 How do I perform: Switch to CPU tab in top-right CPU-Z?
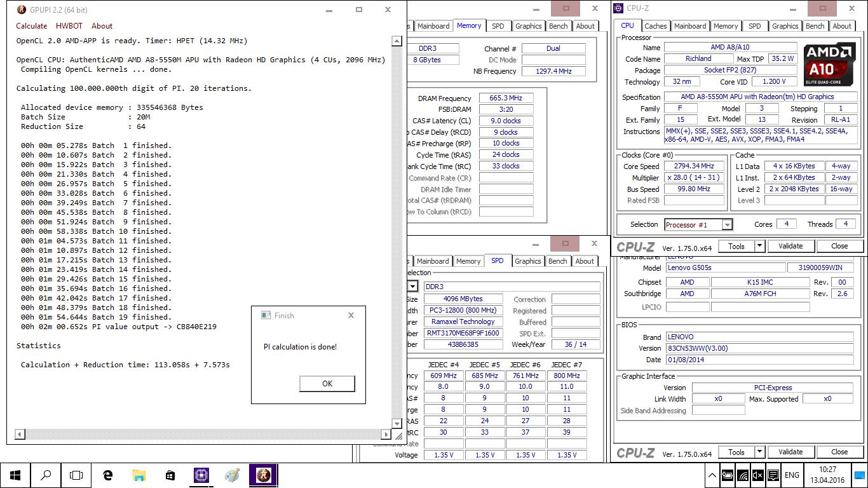click(627, 25)
